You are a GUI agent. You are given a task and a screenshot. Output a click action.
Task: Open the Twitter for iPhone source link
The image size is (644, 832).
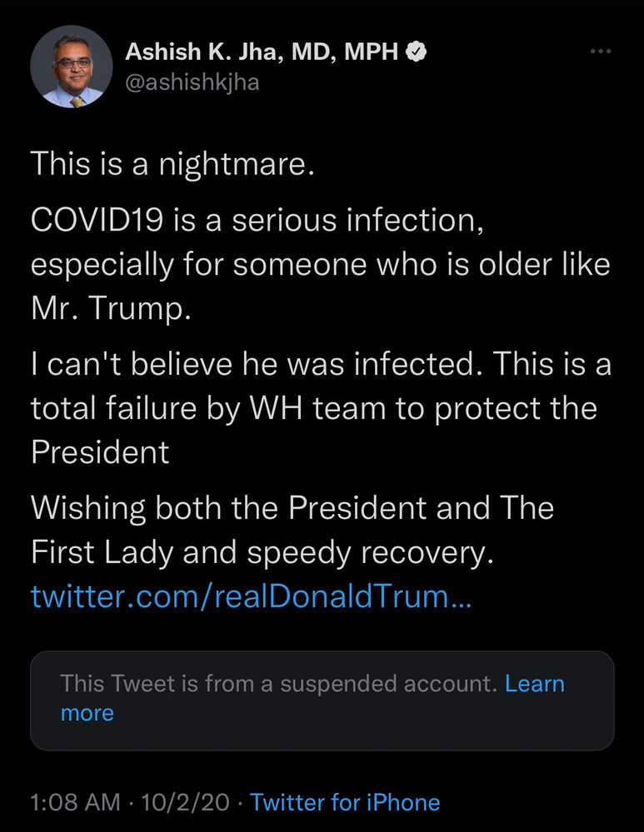pos(345,802)
